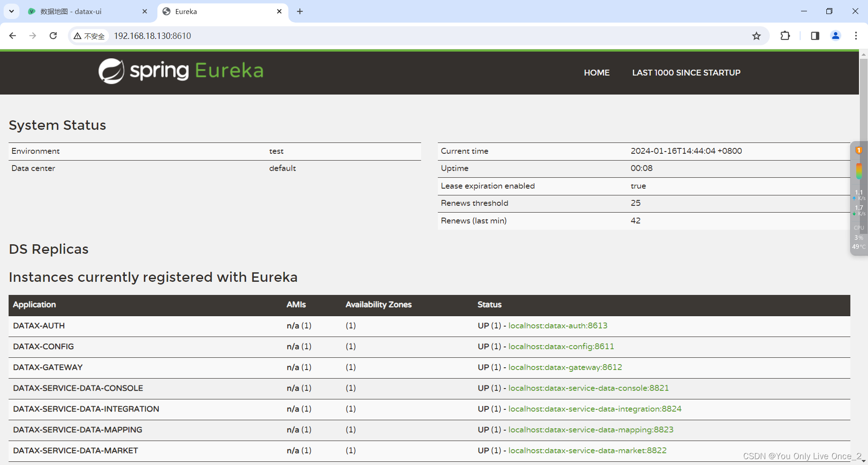Image resolution: width=868 pixels, height=465 pixels.
Task: Reload the Eureka page
Action: click(53, 36)
